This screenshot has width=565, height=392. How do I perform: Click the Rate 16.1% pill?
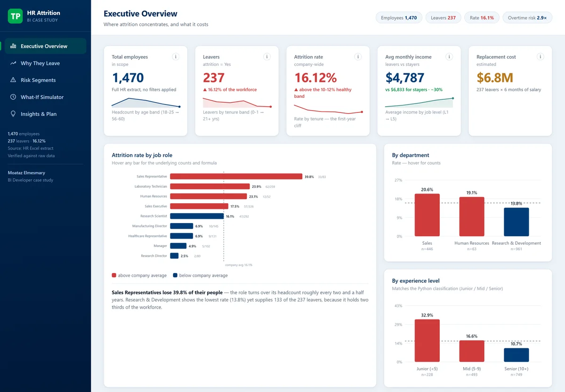click(482, 18)
